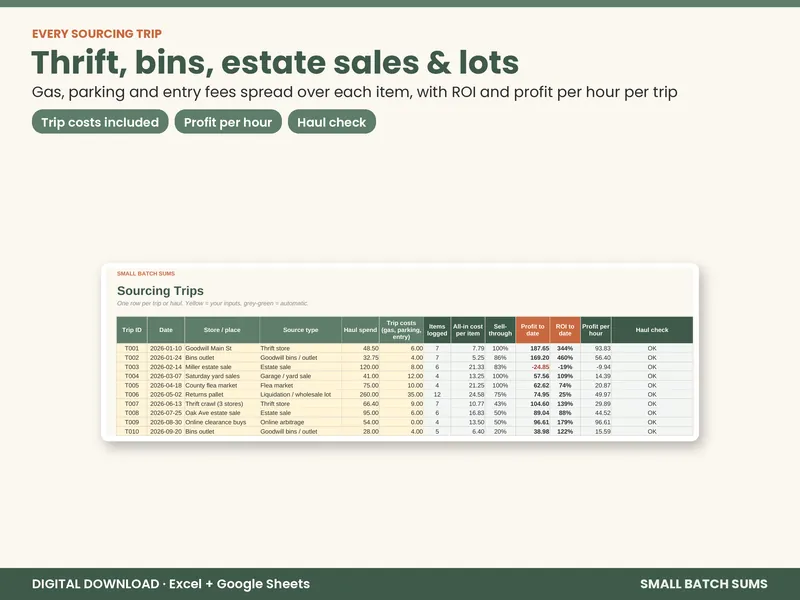Click the "Thrift crawl (3 stores)" cell

pyautogui.click(x=222, y=404)
